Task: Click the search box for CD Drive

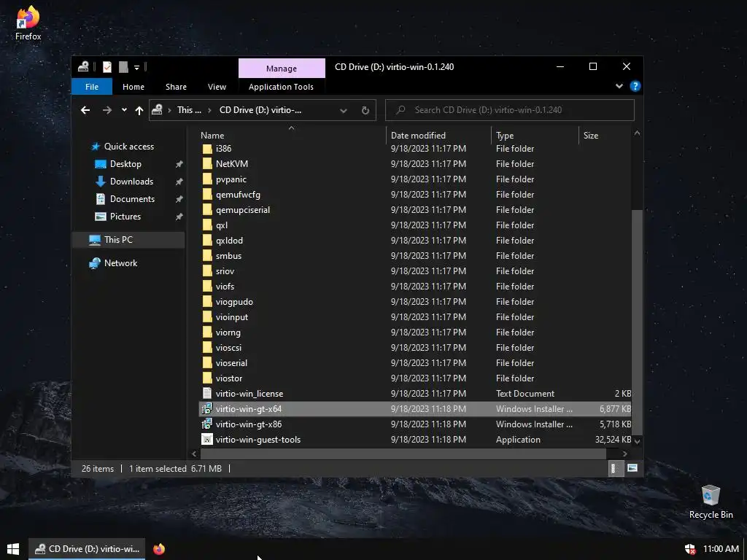Action: coord(510,110)
